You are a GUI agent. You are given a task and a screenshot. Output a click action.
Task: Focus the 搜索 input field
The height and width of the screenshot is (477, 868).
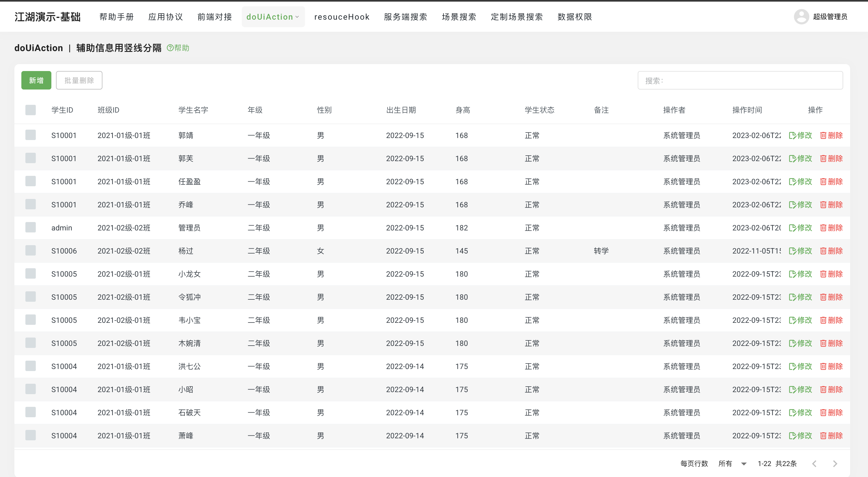[740, 81]
